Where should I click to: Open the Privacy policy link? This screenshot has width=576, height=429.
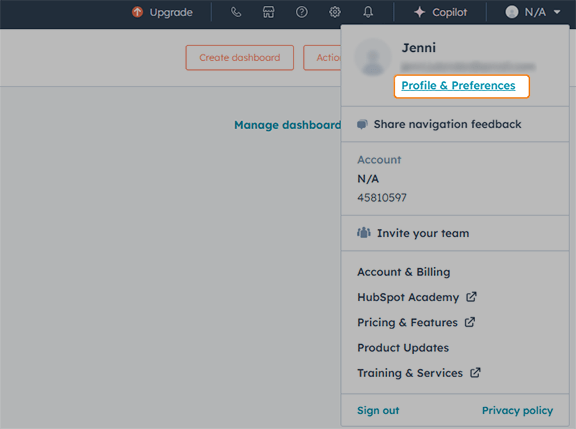click(x=517, y=410)
